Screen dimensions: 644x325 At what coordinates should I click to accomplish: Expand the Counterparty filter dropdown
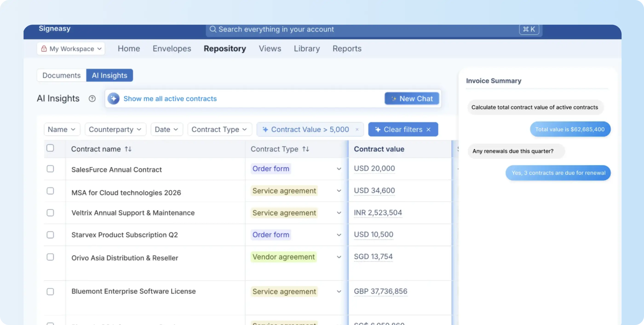115,129
